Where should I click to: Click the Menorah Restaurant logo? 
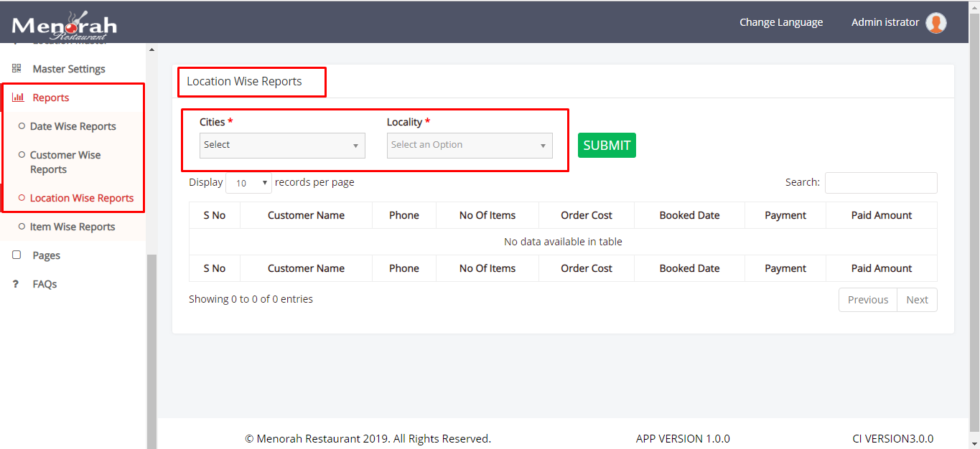tap(65, 25)
